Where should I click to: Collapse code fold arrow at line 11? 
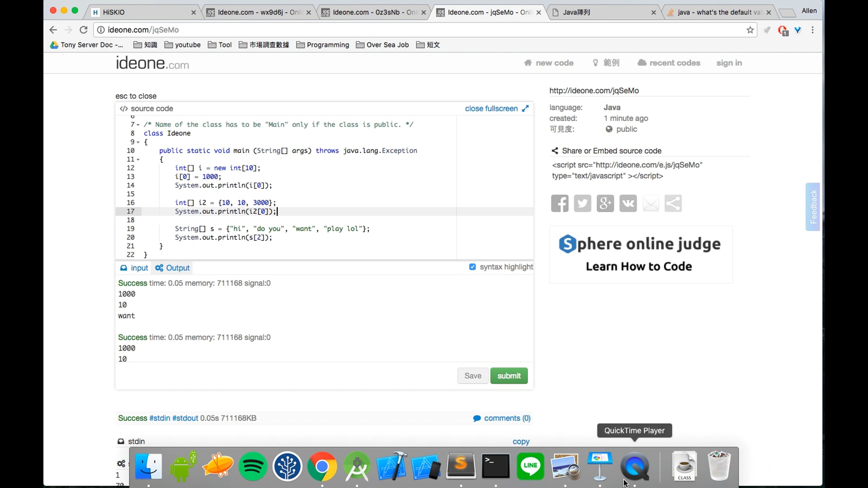[138, 160]
